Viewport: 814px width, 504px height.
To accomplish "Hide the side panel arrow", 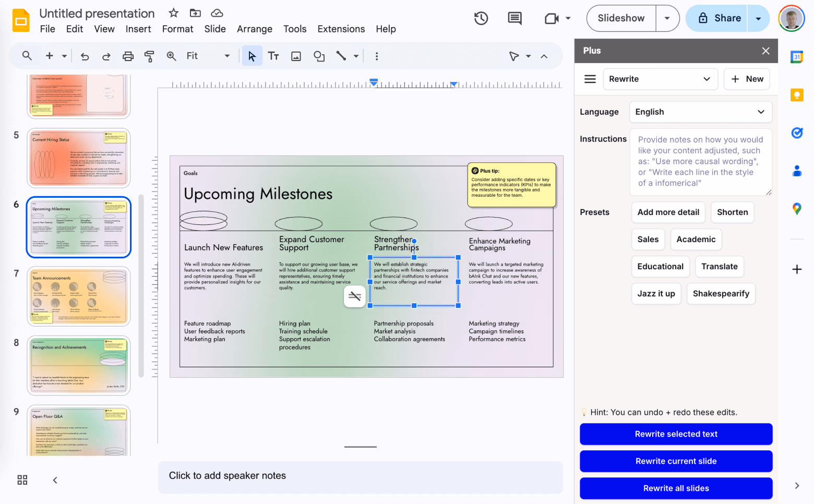I will pos(797,486).
